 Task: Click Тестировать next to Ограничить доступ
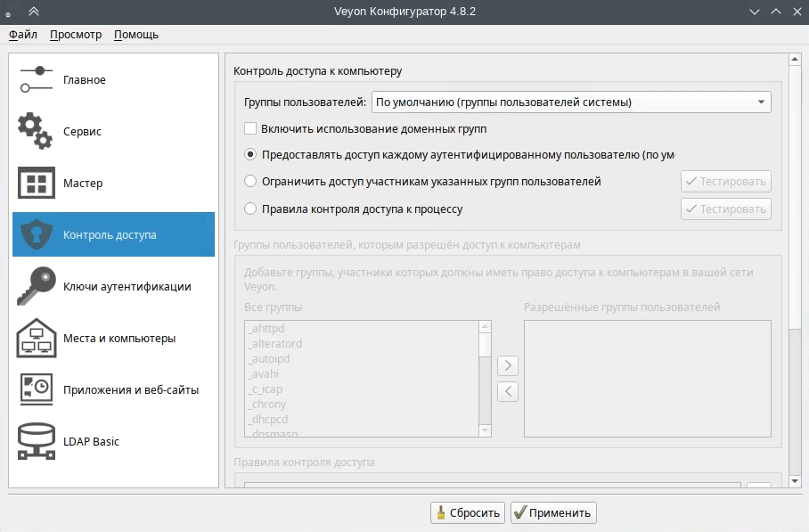pyautogui.click(x=726, y=181)
